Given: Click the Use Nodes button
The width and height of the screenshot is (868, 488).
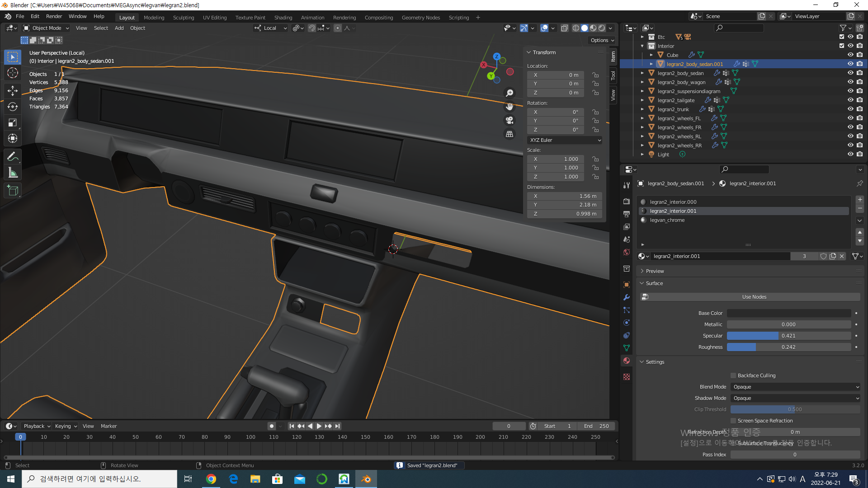Looking at the screenshot, I should click(754, 297).
